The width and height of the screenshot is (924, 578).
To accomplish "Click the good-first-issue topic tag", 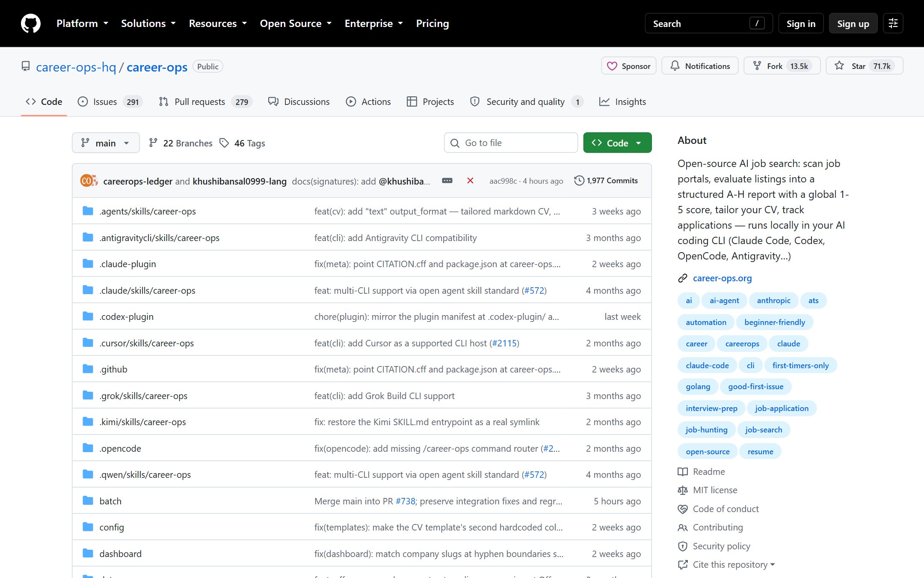I will pyautogui.click(x=756, y=387).
